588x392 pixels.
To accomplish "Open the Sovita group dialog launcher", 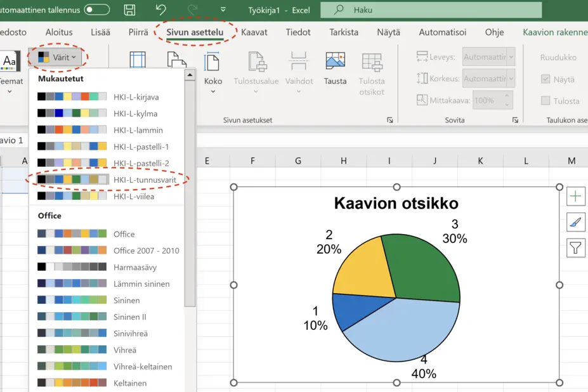I will pyautogui.click(x=515, y=120).
